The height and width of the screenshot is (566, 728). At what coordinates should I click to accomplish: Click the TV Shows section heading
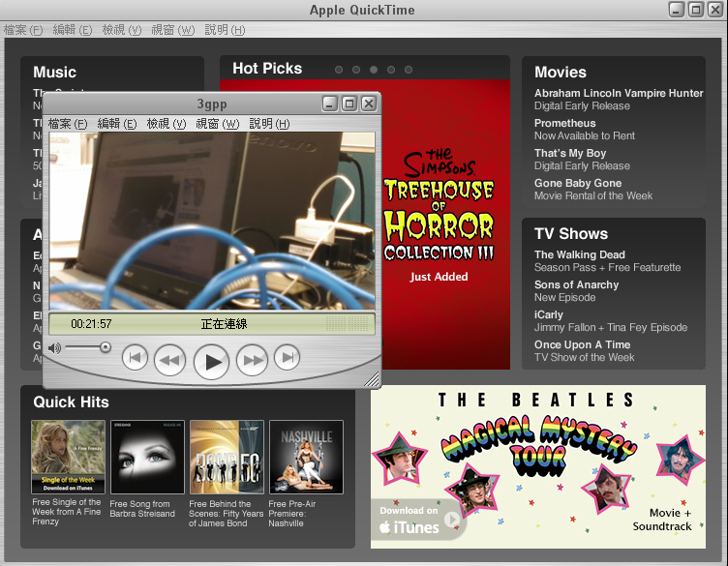point(570,234)
